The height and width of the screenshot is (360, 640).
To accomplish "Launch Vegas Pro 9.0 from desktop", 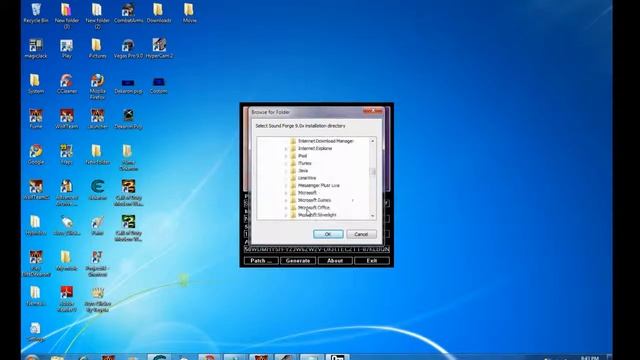I will 128,49.
